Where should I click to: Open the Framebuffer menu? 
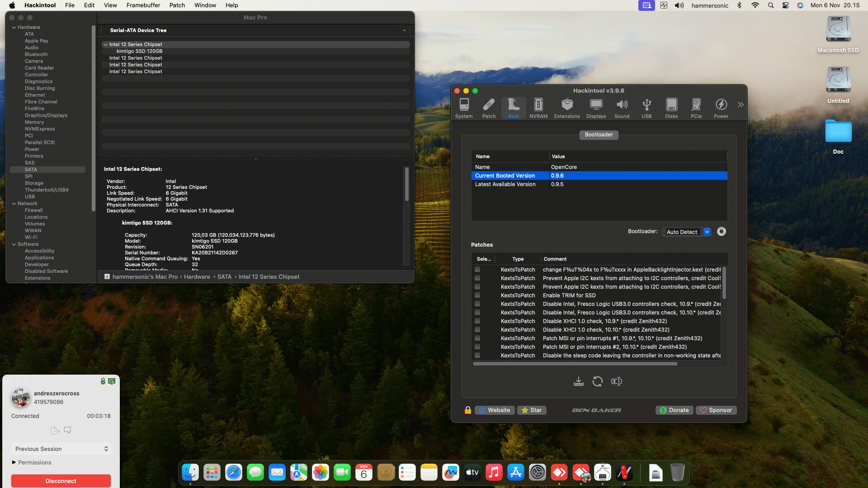143,5
